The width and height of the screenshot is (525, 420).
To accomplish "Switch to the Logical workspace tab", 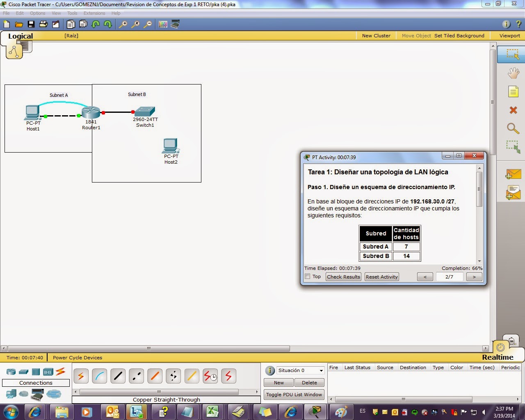I will (x=21, y=36).
